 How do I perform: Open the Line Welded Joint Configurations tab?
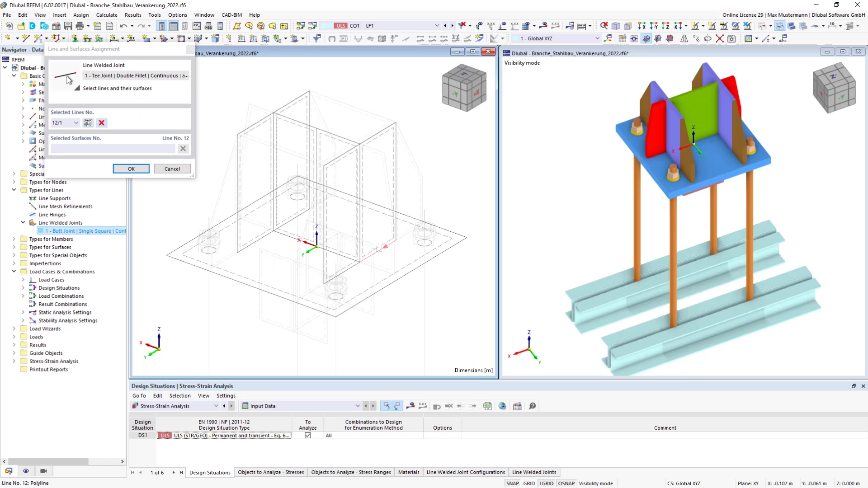point(466,472)
